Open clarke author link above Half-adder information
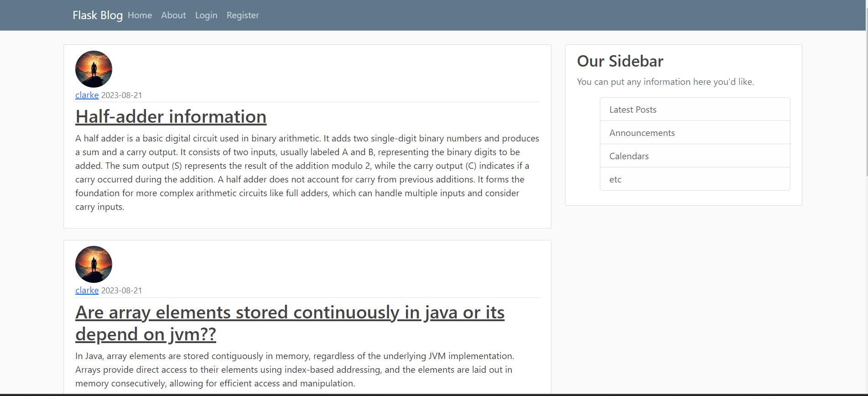The image size is (868, 396). (x=87, y=95)
